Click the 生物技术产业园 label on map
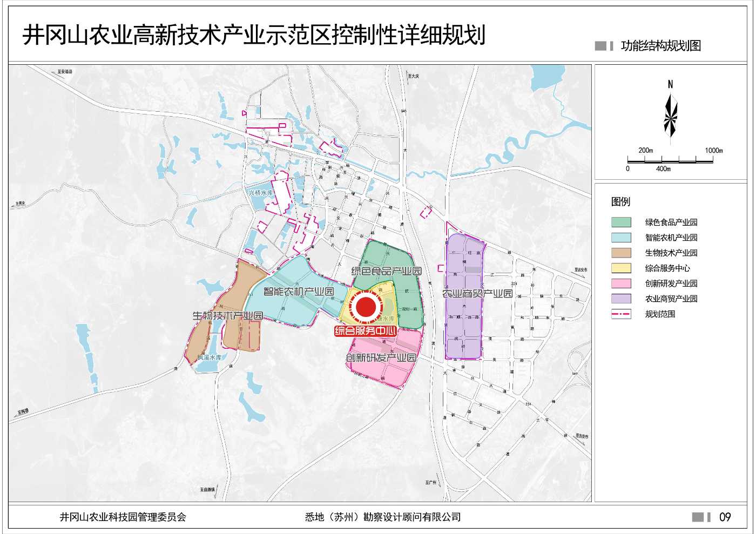 pos(228,315)
